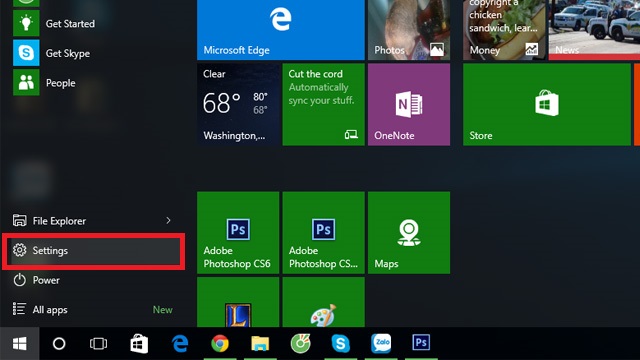This screenshot has height=360, width=640.
Task: Launch the League of Legends tile
Action: (x=238, y=302)
